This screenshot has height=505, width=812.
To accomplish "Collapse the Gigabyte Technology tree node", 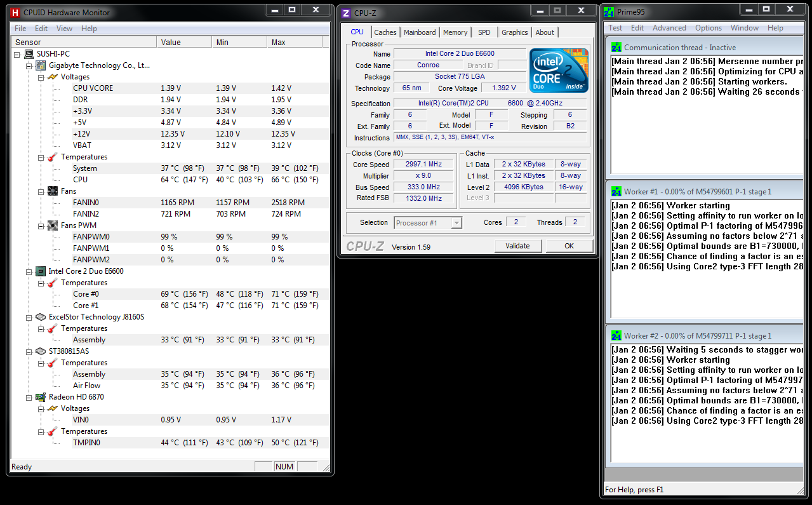I will click(x=29, y=65).
